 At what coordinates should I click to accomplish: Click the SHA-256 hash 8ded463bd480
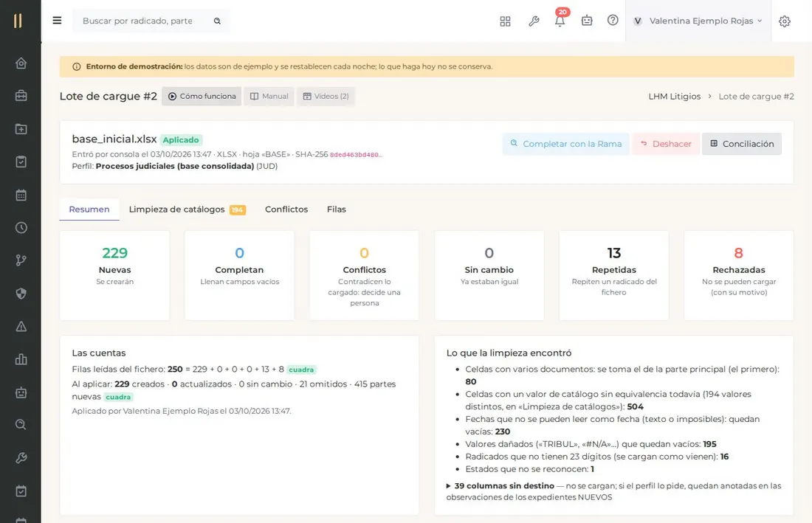[x=356, y=155]
